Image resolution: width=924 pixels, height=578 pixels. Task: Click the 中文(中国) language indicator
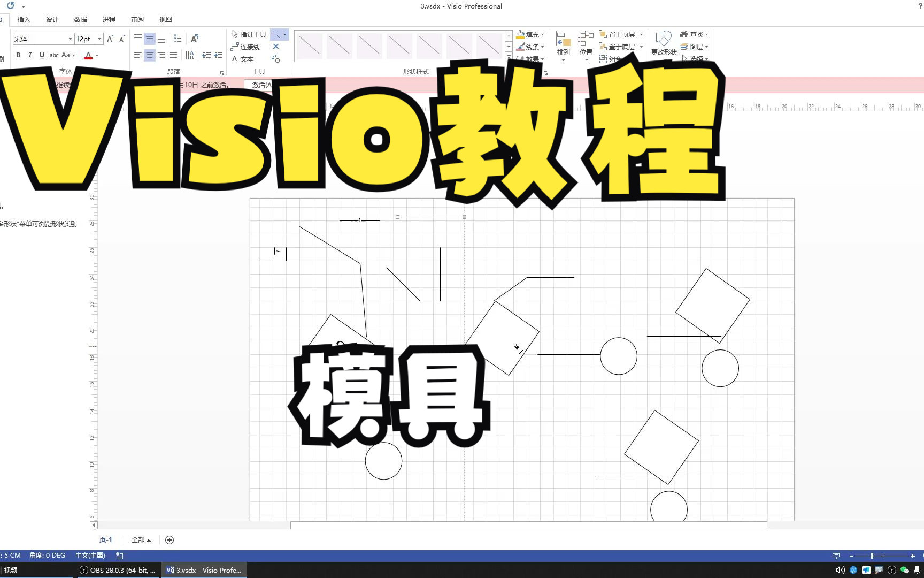coord(90,556)
